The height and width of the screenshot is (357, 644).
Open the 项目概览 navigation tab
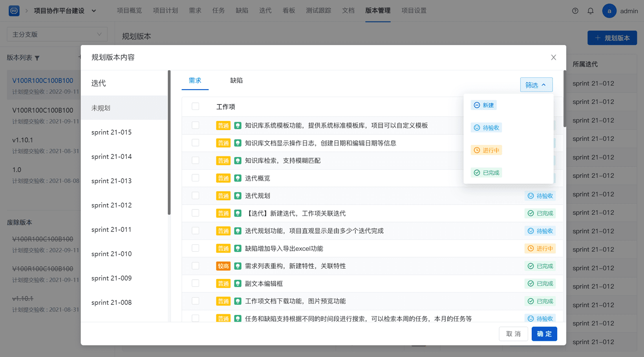click(x=130, y=11)
